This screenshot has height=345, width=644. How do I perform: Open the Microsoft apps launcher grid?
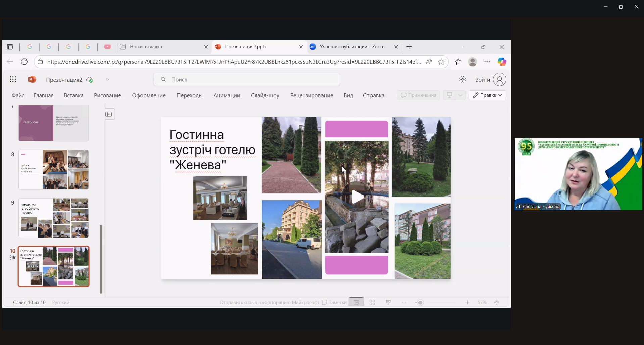click(x=13, y=79)
